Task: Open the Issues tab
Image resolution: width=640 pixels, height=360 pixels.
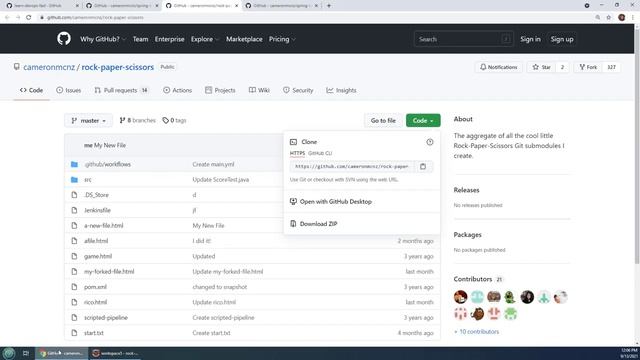Action: tap(69, 90)
